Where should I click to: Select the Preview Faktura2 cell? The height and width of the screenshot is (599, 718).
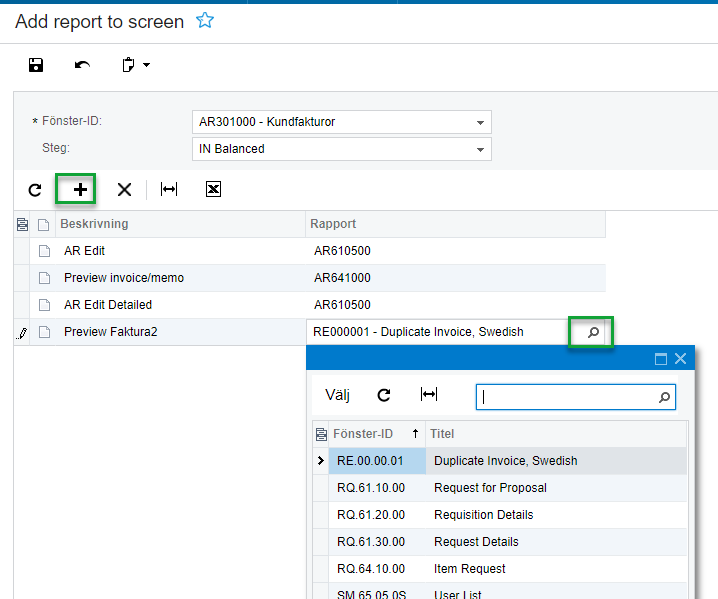click(180, 332)
